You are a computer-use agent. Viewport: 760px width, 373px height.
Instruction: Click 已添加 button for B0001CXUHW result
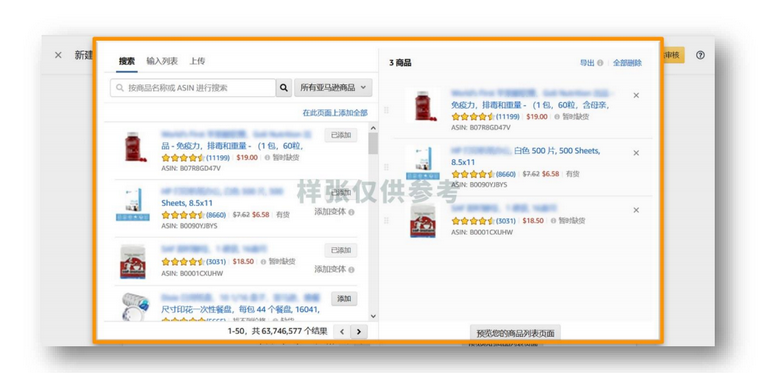[x=341, y=250]
